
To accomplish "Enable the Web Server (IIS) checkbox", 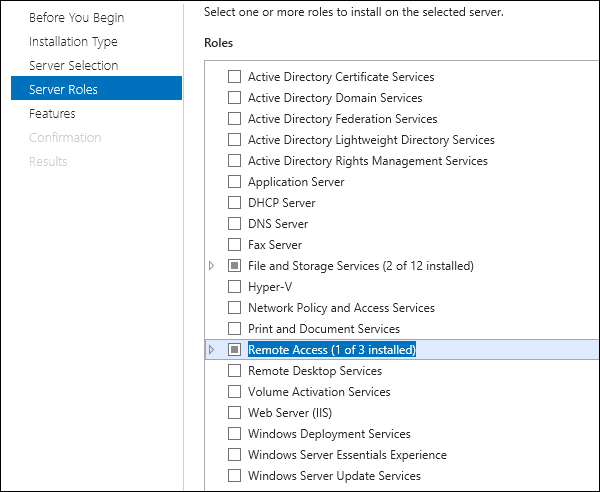I will coord(235,413).
